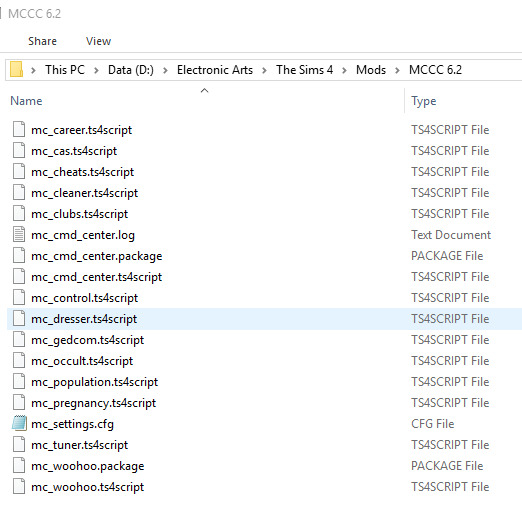Select file name mc_cmd_center.package
Image resolution: width=522 pixels, height=515 pixels.
(x=97, y=256)
